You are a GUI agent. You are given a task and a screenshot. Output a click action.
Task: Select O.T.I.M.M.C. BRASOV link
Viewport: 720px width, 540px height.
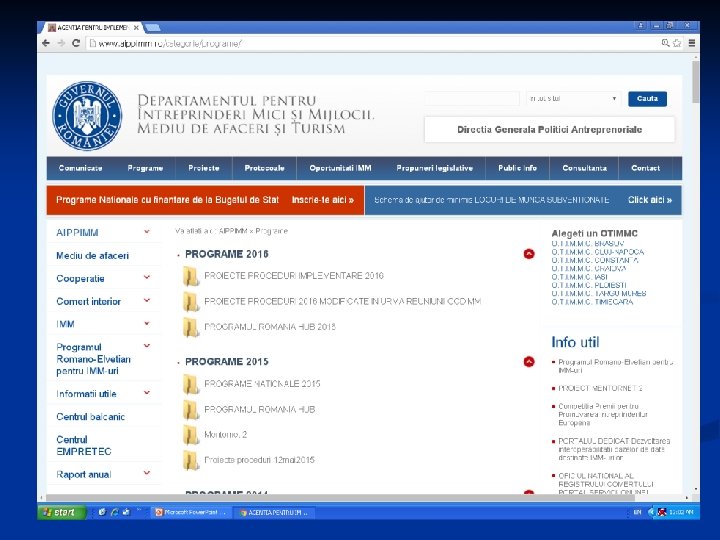point(588,243)
